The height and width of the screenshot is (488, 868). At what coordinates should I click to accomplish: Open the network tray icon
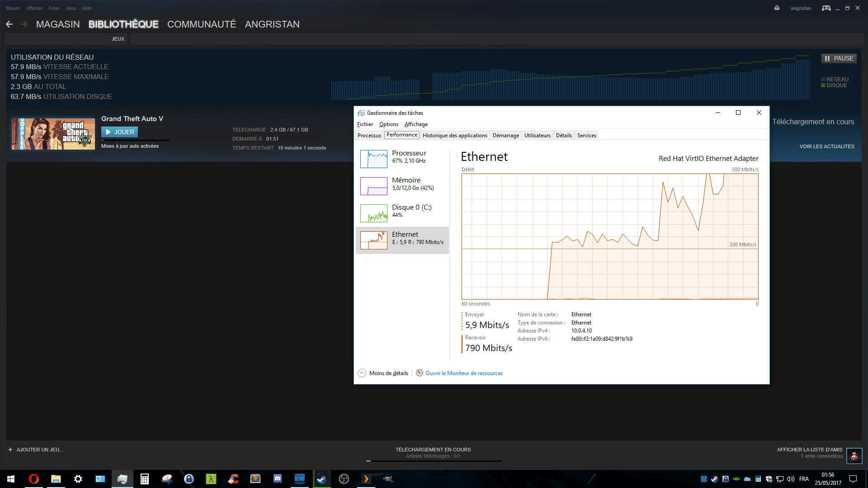(780, 479)
